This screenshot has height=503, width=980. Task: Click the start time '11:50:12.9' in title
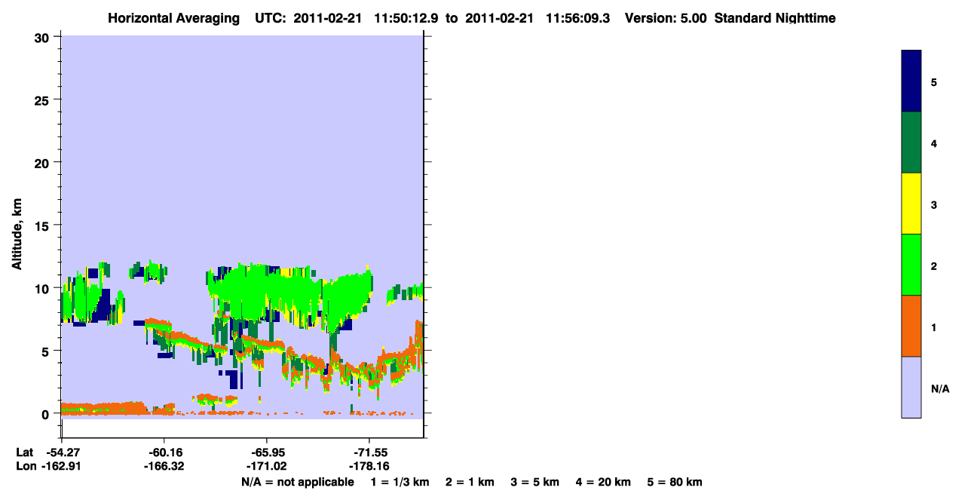[405, 18]
